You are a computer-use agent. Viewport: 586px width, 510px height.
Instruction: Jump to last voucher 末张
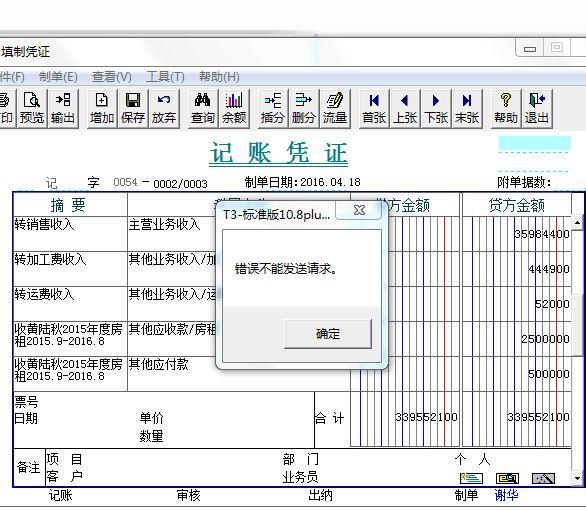[x=467, y=108]
